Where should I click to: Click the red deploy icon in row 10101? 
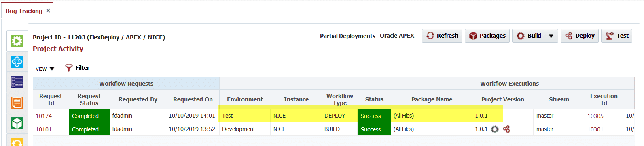(506, 129)
